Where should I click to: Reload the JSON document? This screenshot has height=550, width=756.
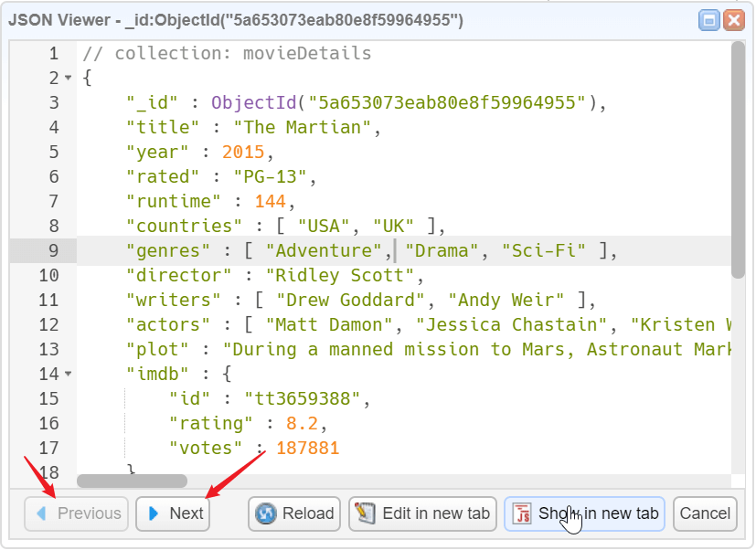pos(294,513)
